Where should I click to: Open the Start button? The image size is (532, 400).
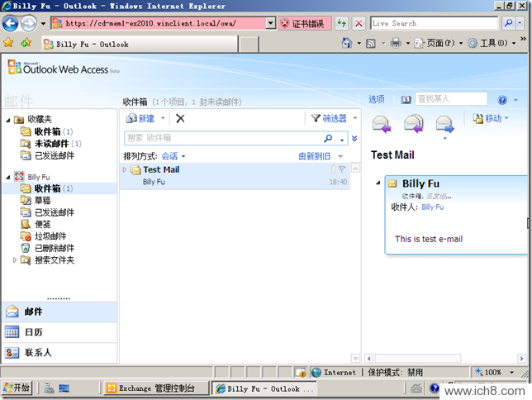(x=17, y=388)
